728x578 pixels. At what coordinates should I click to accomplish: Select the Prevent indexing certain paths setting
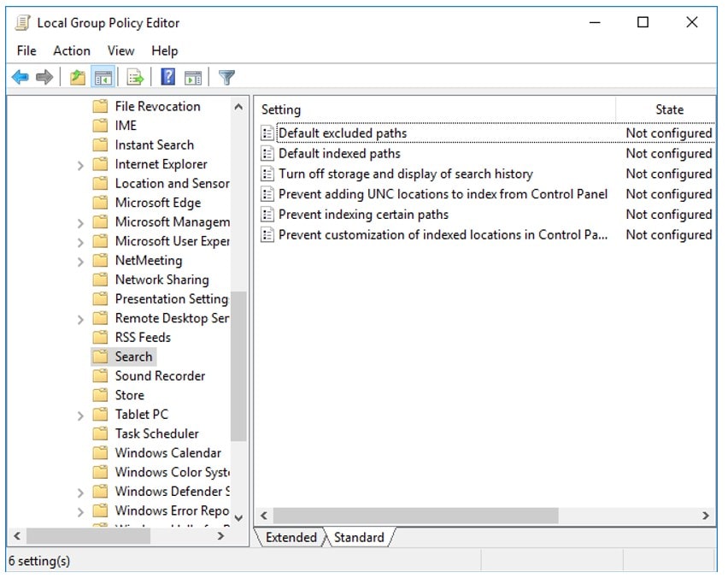coord(363,214)
